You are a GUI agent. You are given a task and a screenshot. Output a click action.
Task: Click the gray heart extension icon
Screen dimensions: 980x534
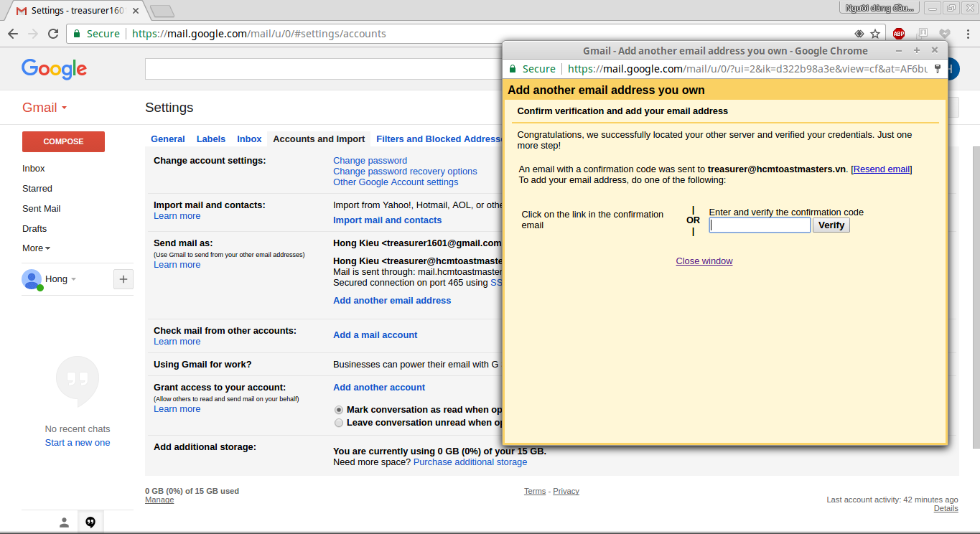(945, 34)
